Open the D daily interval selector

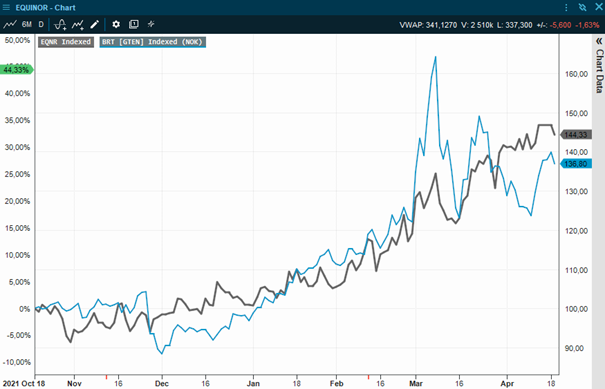pyautogui.click(x=41, y=24)
